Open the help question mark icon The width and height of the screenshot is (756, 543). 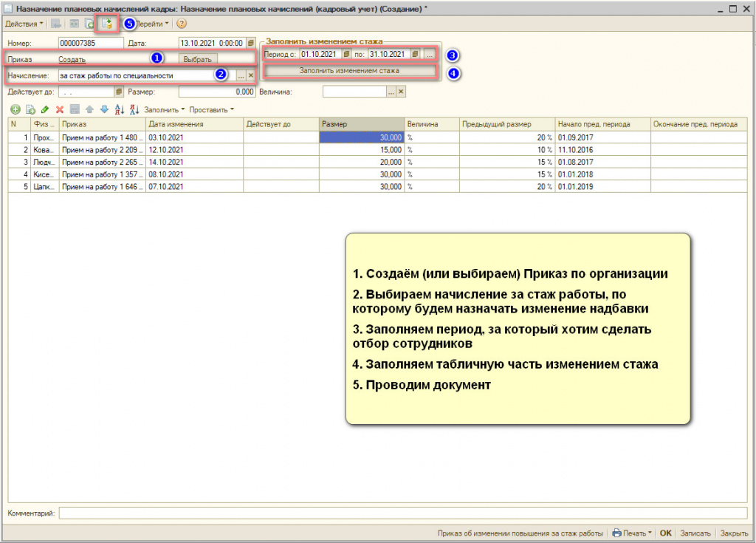(x=182, y=24)
